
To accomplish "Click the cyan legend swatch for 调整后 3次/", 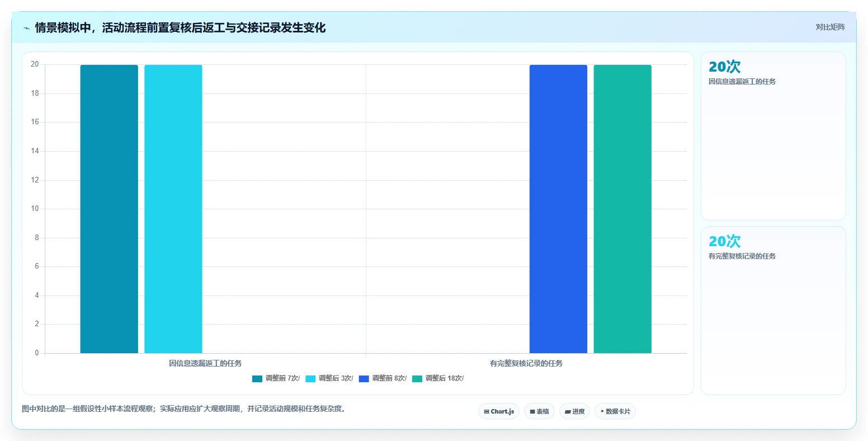I will (310, 379).
